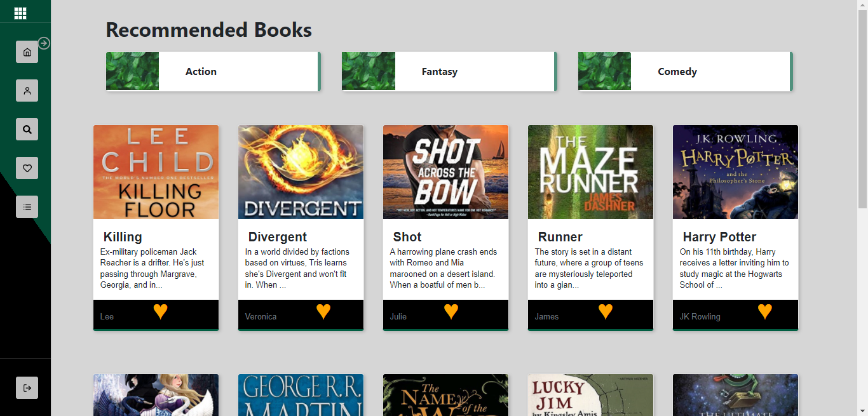868x416 pixels.
Task: Click the Runner book title
Action: coord(560,237)
